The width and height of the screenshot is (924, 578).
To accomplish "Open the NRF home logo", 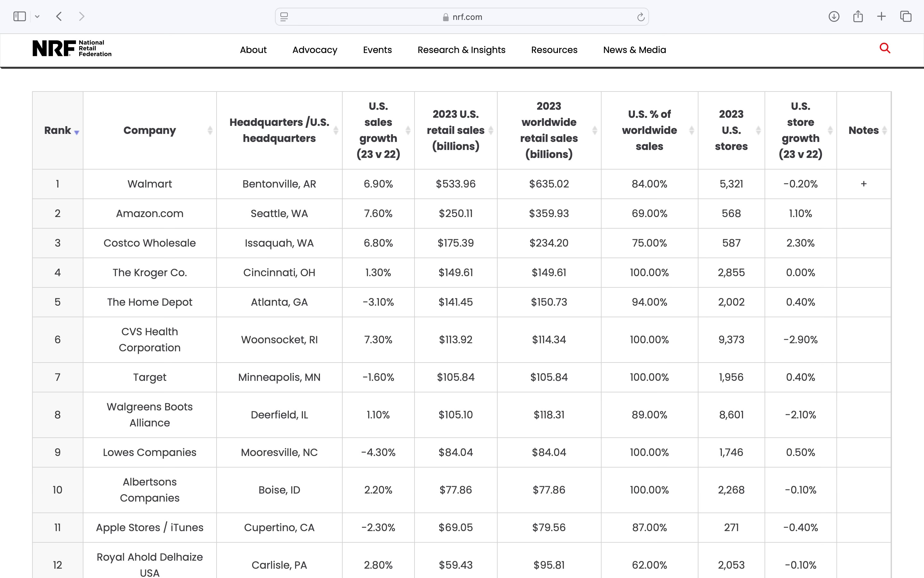I will (x=72, y=48).
